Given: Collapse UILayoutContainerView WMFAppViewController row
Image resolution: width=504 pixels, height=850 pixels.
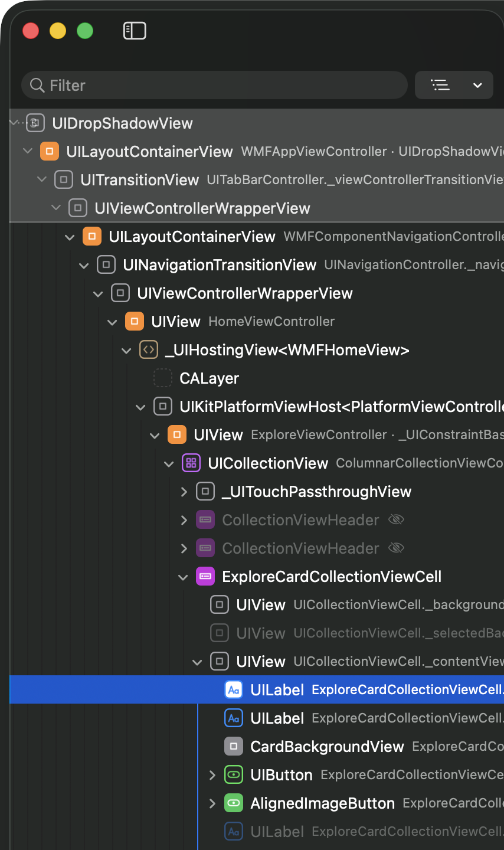Looking at the screenshot, I should [x=27, y=151].
